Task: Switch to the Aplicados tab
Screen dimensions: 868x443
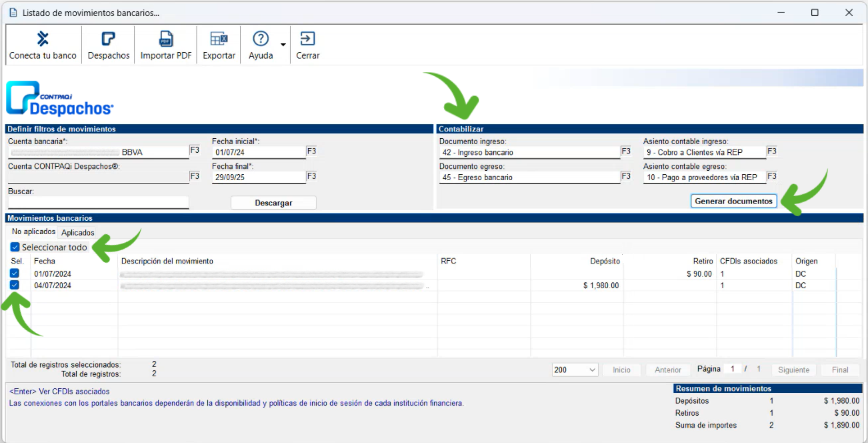Action: 78,233
